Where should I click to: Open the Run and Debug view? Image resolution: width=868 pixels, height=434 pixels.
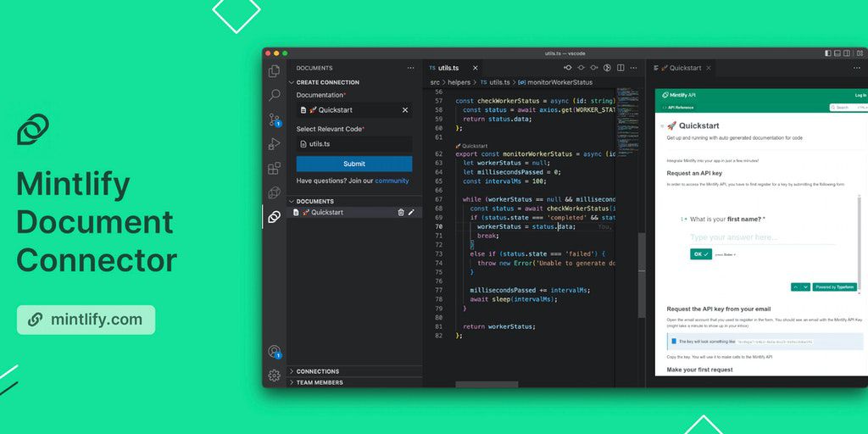tap(274, 144)
